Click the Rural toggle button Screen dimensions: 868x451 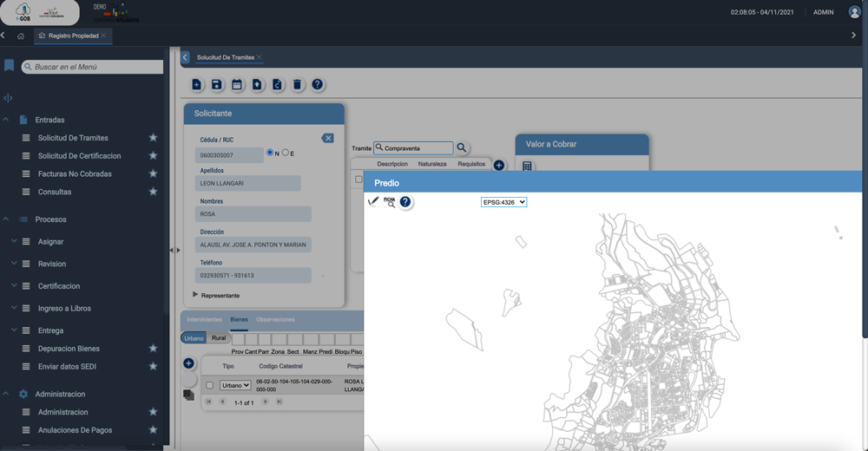click(219, 337)
